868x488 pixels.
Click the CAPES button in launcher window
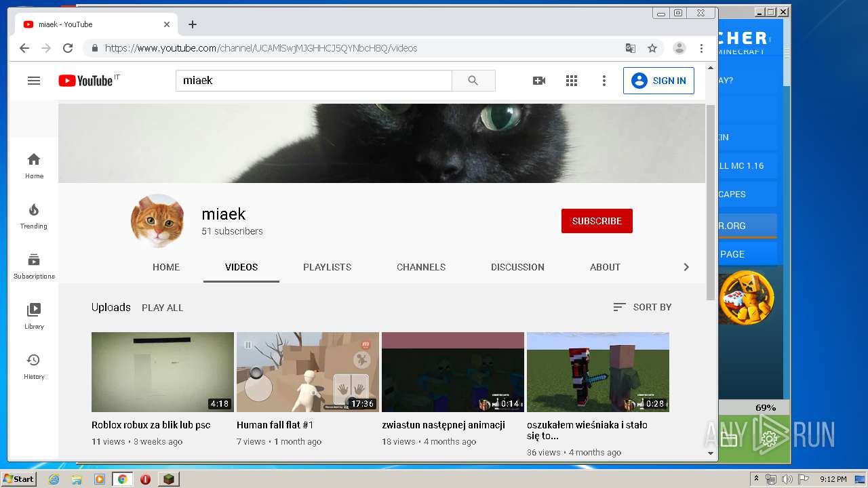click(747, 194)
